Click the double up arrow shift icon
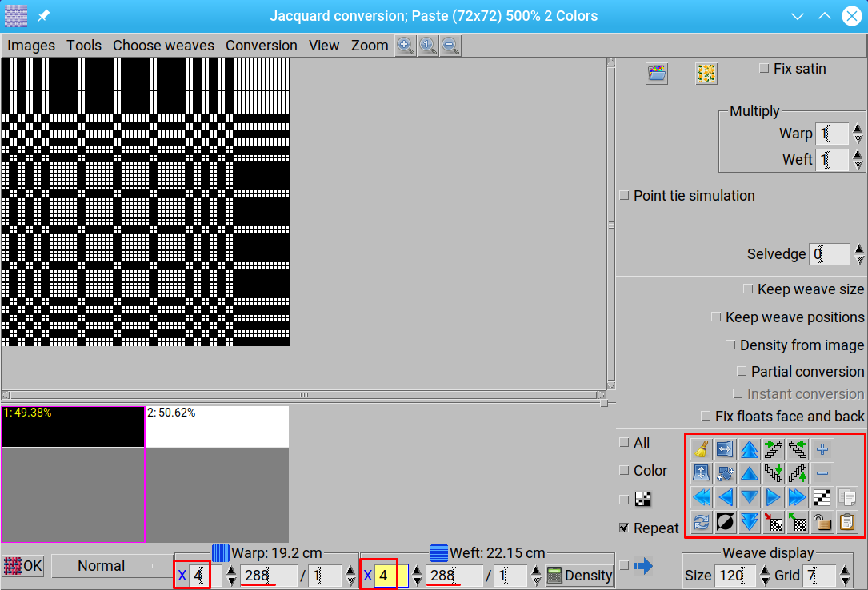The width and height of the screenshot is (868, 590). pyautogui.click(x=750, y=449)
